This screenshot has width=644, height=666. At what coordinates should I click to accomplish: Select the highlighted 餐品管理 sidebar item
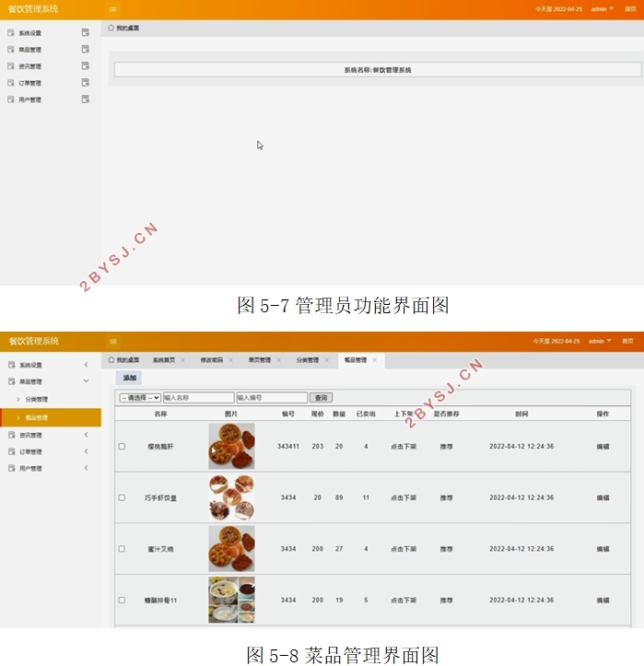(51, 417)
